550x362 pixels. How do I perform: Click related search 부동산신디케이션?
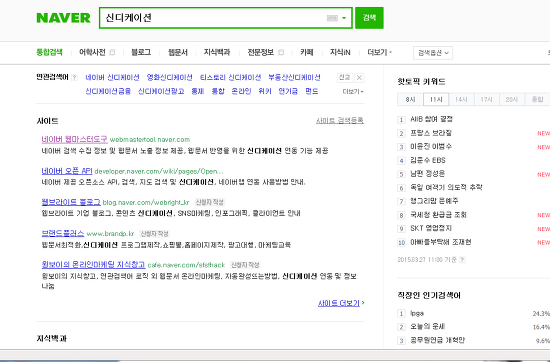pos(294,78)
